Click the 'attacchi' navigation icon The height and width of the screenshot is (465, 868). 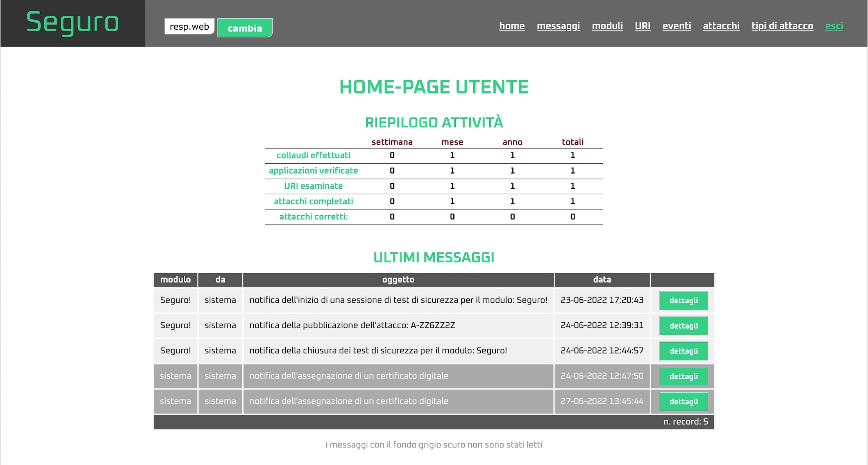[x=721, y=25]
